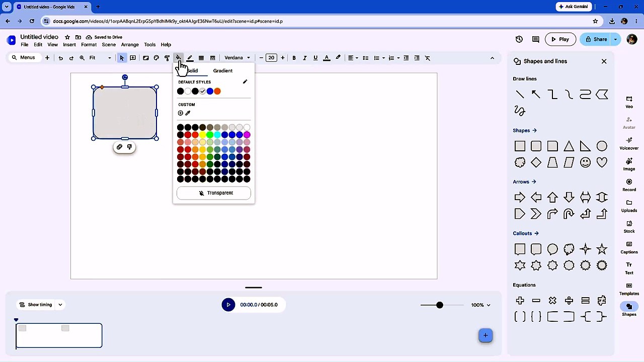Toggle the Select cursor tool
644x362 pixels.
pyautogui.click(x=122, y=58)
